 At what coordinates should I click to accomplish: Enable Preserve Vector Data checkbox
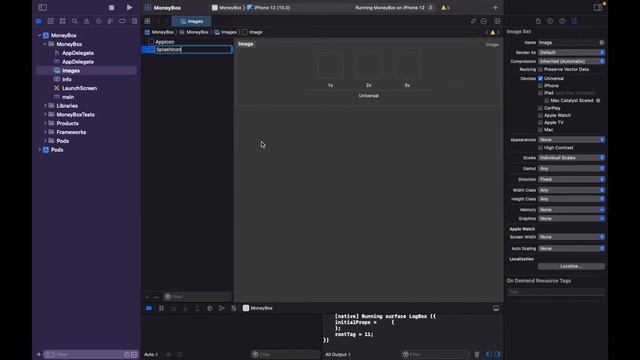pos(540,69)
